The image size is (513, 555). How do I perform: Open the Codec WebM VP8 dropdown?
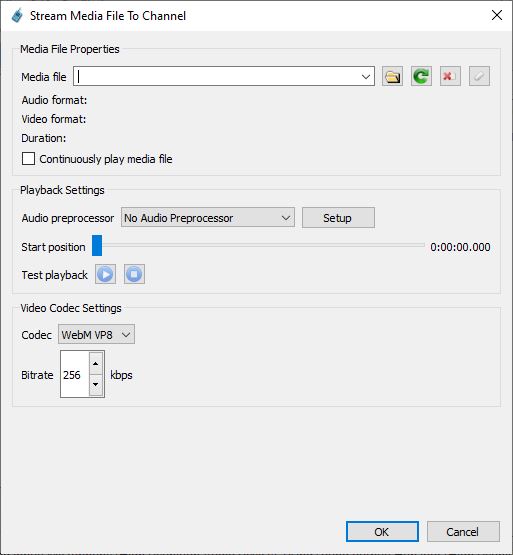[96, 334]
